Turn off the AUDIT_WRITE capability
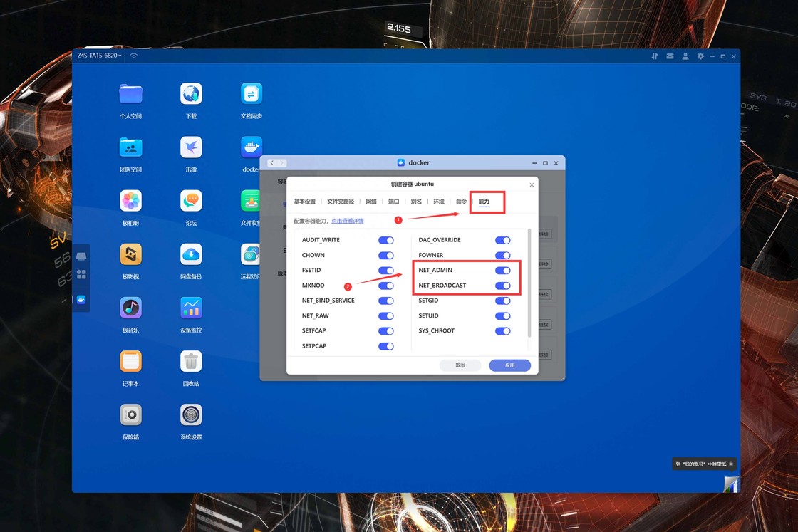This screenshot has height=532, width=798. click(x=385, y=241)
